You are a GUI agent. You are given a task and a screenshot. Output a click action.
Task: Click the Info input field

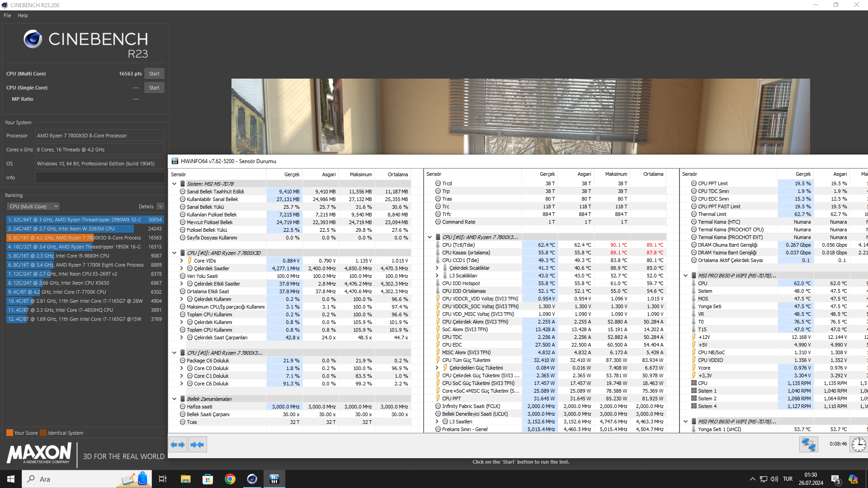99,178
